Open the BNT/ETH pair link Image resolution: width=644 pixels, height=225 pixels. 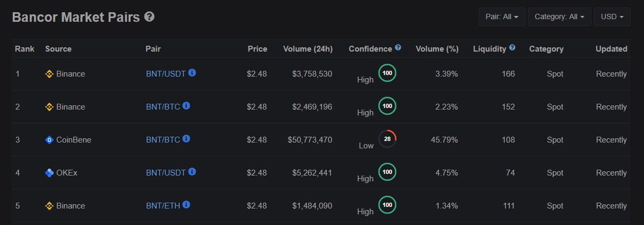(163, 206)
